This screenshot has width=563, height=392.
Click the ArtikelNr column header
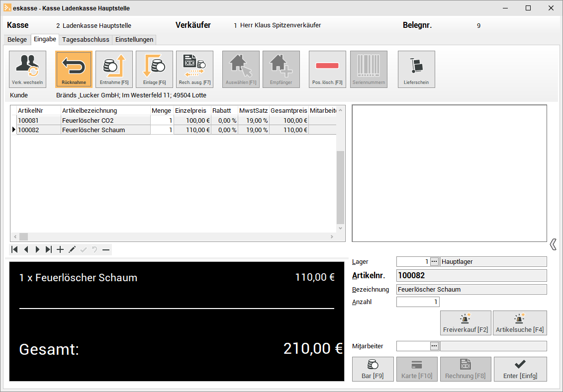pos(39,110)
